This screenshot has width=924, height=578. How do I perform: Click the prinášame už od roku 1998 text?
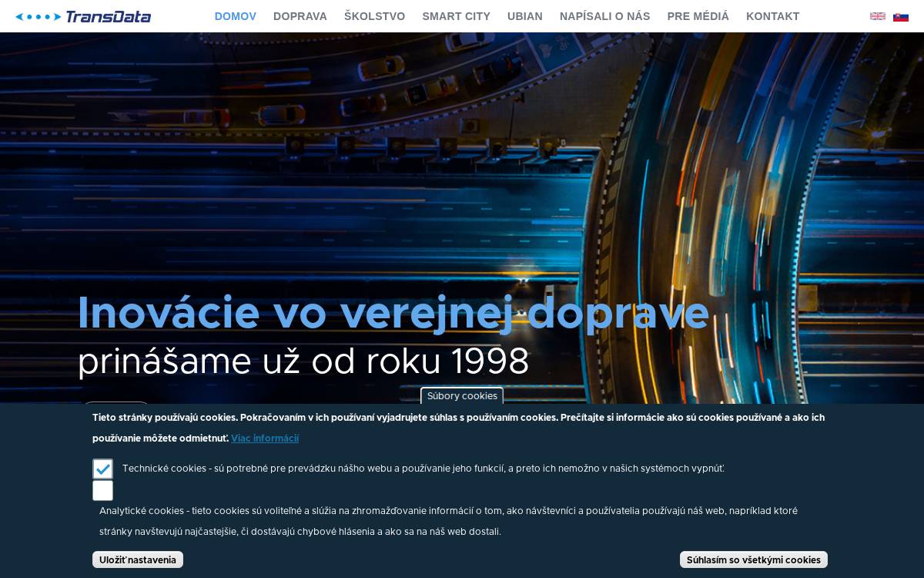(303, 361)
